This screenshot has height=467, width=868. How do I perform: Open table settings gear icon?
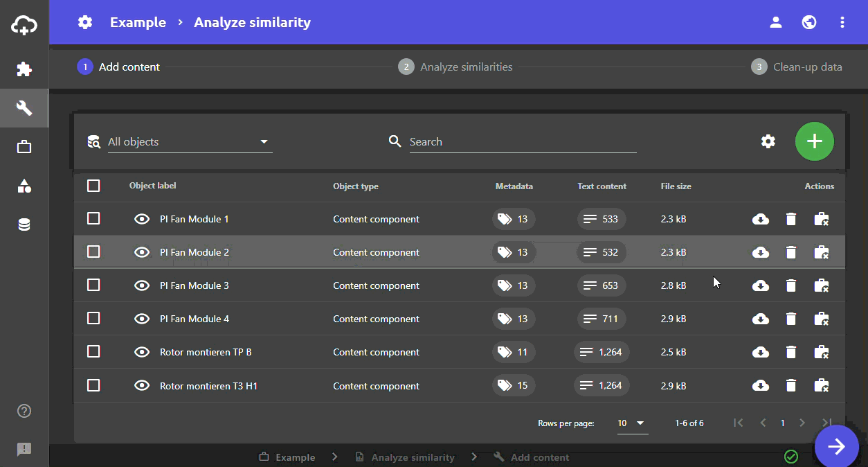click(x=768, y=141)
